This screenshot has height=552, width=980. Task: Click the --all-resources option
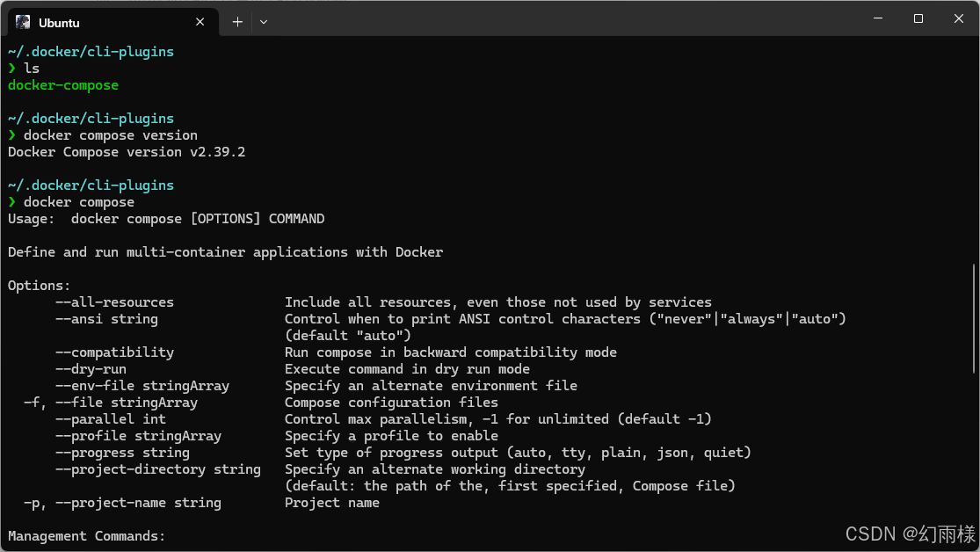point(114,302)
